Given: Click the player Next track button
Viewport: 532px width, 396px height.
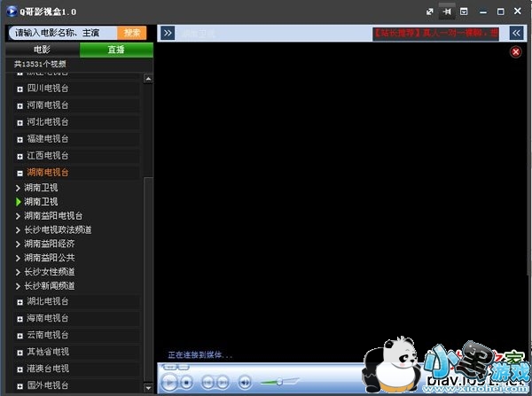Looking at the screenshot, I should click(x=223, y=383).
